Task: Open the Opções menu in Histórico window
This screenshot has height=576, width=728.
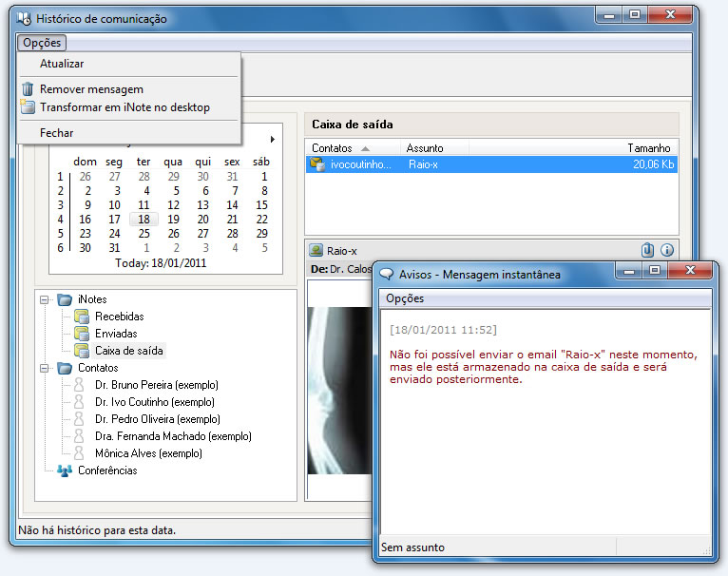Action: [x=42, y=43]
